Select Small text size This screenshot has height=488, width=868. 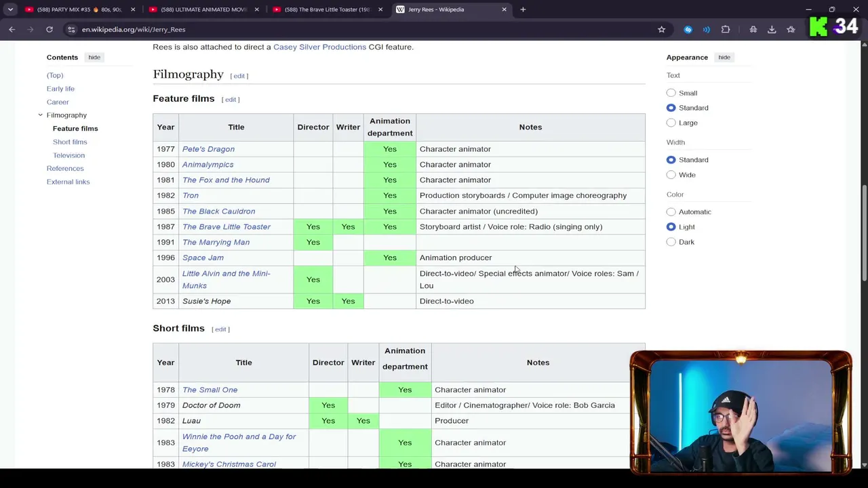pos(671,93)
